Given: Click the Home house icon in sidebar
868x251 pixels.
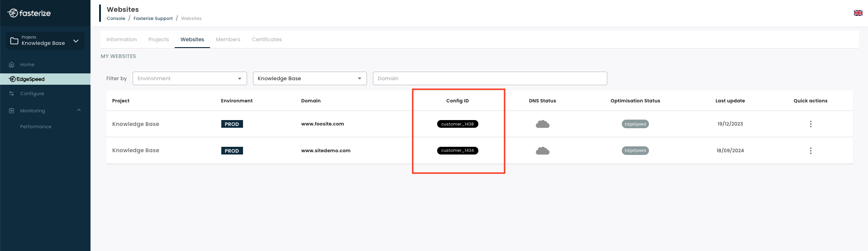Looking at the screenshot, I should [12, 65].
